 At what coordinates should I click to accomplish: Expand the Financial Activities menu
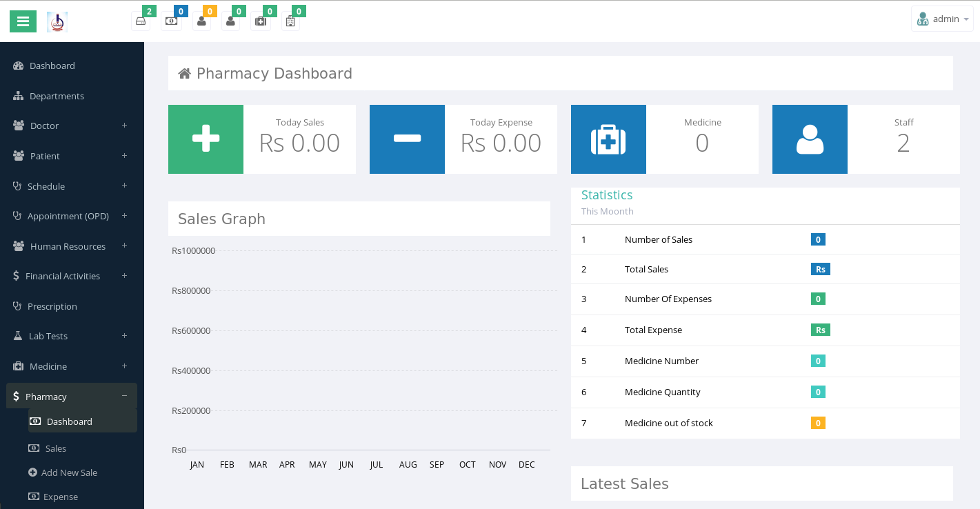(x=72, y=276)
